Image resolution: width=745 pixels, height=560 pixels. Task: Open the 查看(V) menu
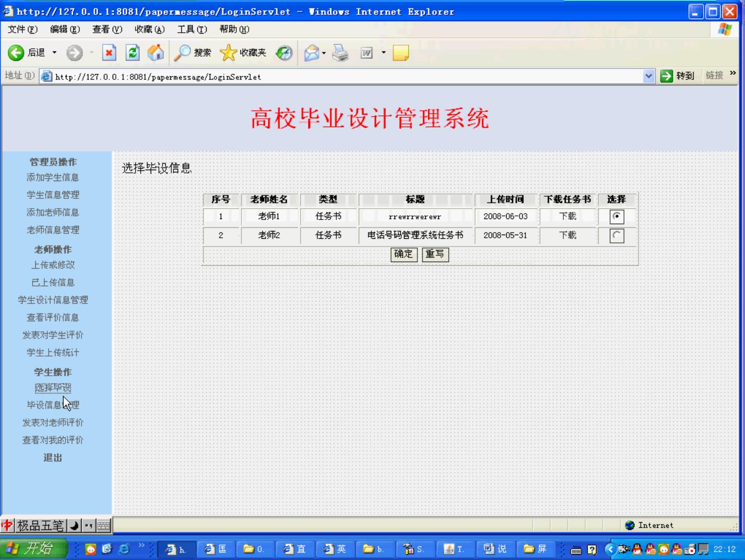(x=107, y=30)
